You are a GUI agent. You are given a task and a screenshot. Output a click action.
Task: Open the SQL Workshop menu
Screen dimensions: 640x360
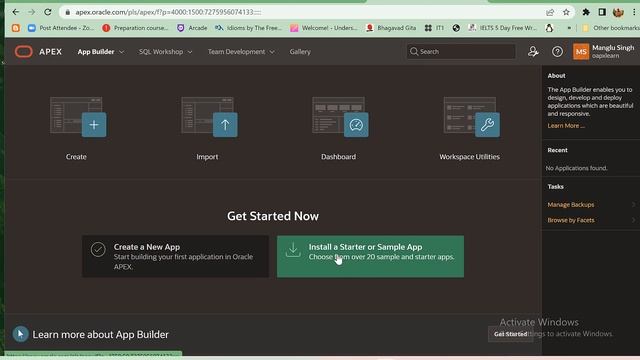tap(161, 52)
